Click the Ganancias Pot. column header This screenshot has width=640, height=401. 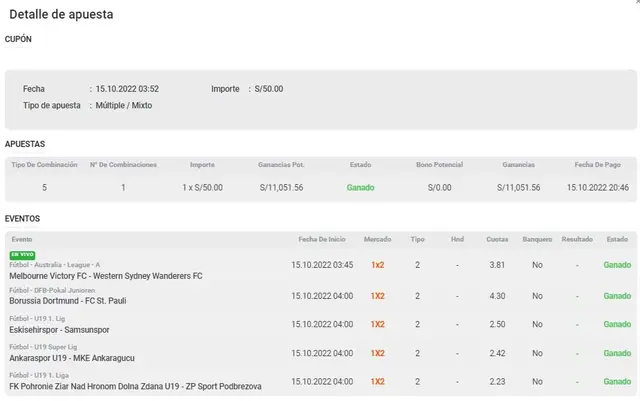pos(281,164)
